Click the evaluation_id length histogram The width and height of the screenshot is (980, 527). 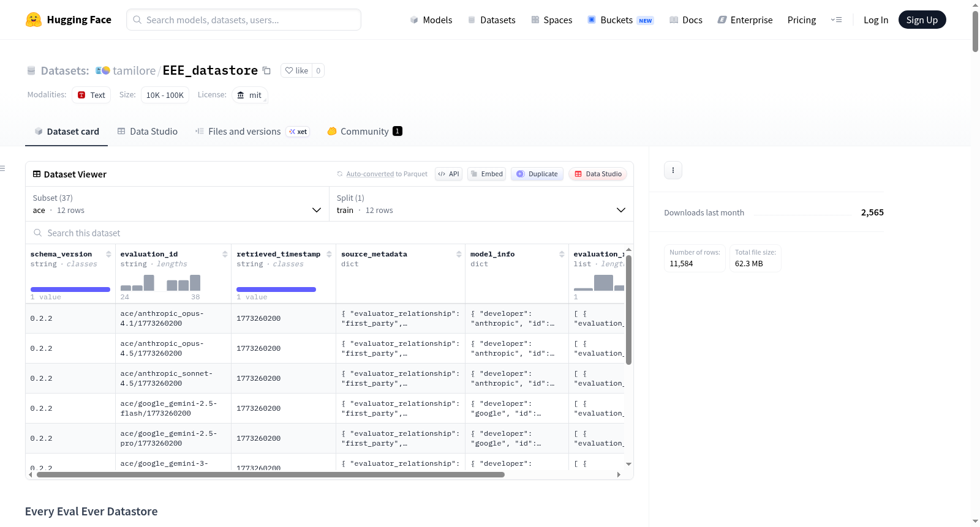160,282
